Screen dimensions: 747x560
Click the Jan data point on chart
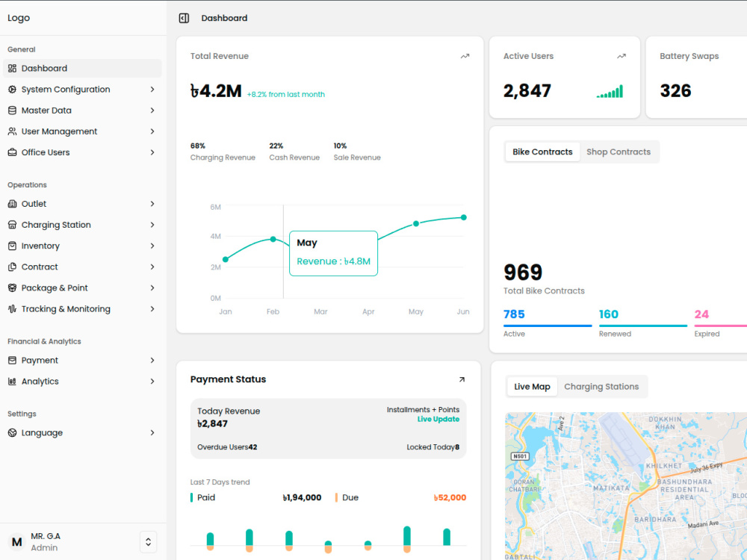[x=226, y=260]
